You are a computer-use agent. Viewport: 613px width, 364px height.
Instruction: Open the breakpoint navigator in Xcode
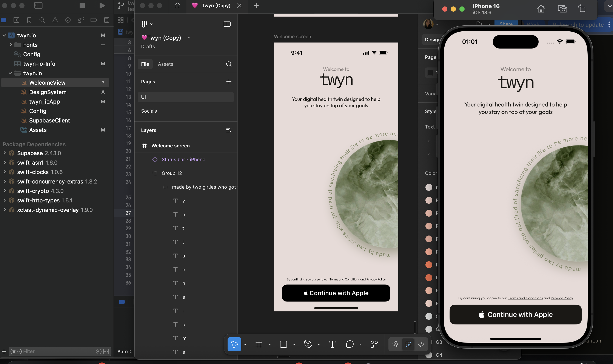[94, 20]
